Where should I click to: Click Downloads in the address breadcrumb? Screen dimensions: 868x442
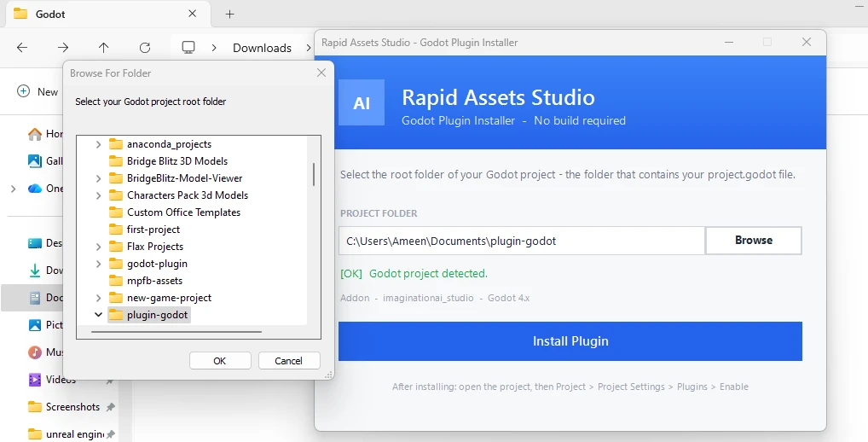(x=262, y=48)
